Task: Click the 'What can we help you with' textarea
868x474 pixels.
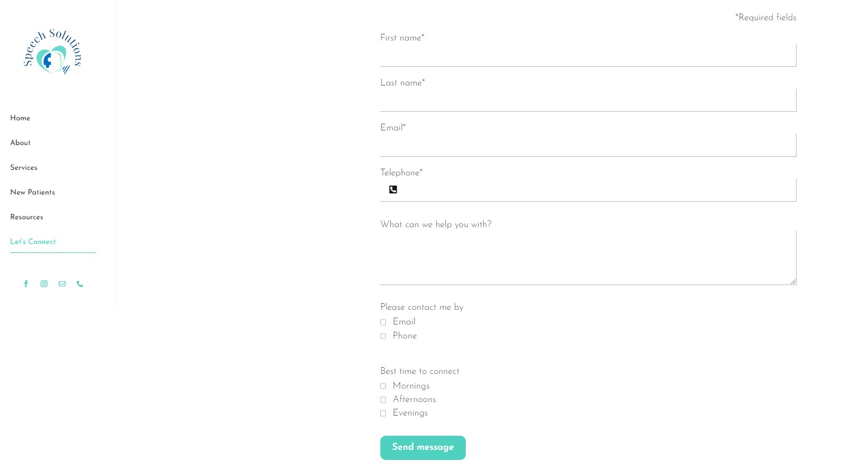Action: tap(588, 258)
